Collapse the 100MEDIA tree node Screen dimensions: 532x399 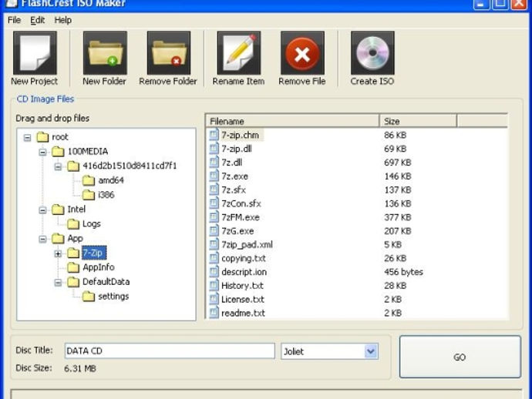pyautogui.click(x=42, y=152)
